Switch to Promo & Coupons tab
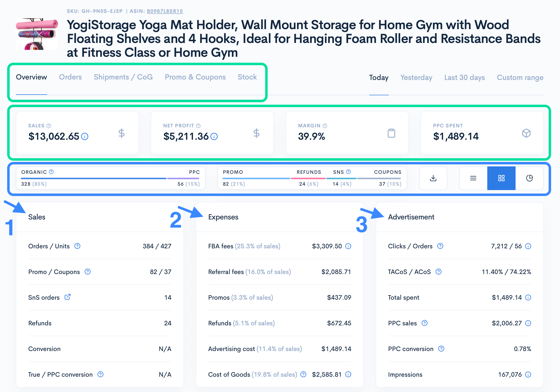This screenshot has width=560, height=392. coord(195,77)
